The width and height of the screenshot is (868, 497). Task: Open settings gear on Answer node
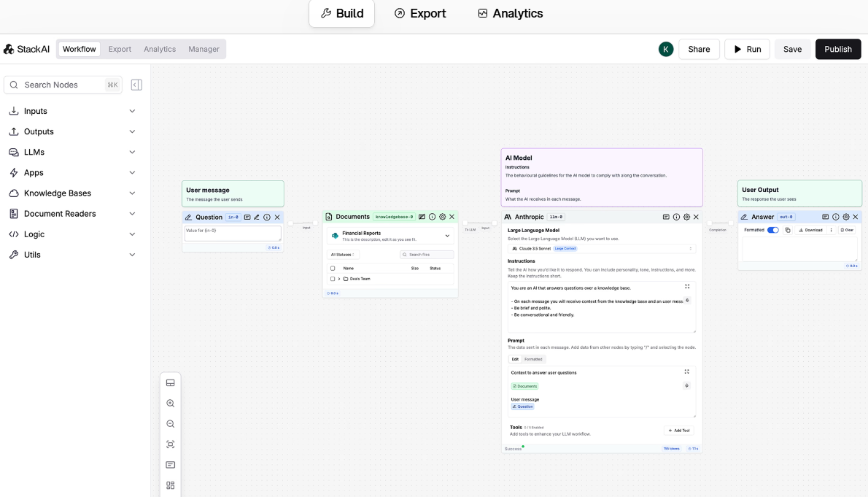846,217
